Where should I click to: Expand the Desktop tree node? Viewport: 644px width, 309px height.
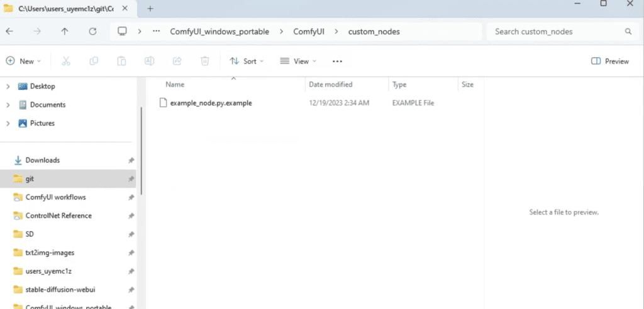pos(8,86)
